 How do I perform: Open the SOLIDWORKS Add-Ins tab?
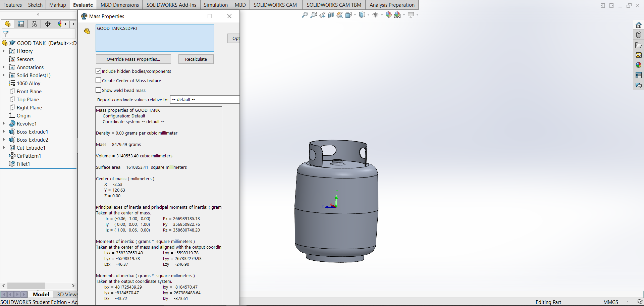[x=171, y=5]
